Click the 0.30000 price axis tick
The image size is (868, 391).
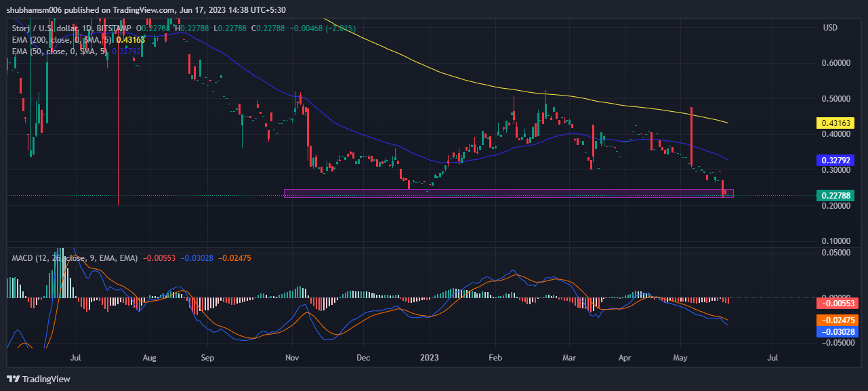pos(836,170)
